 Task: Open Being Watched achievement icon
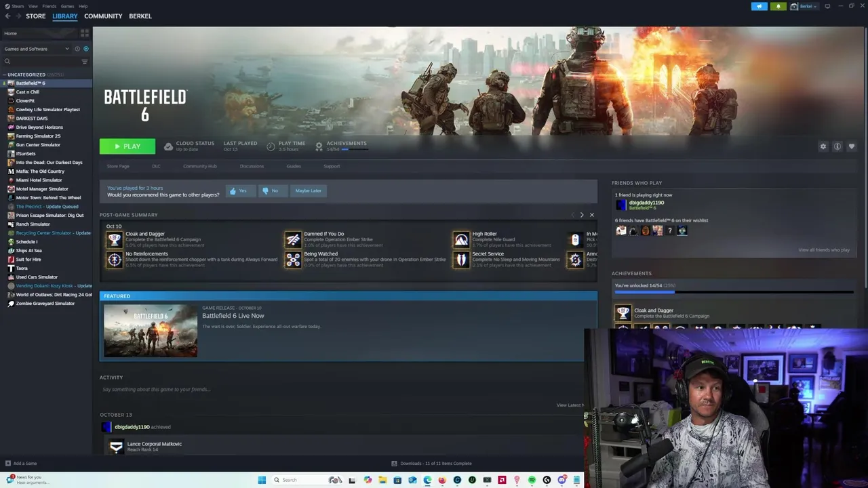(293, 260)
